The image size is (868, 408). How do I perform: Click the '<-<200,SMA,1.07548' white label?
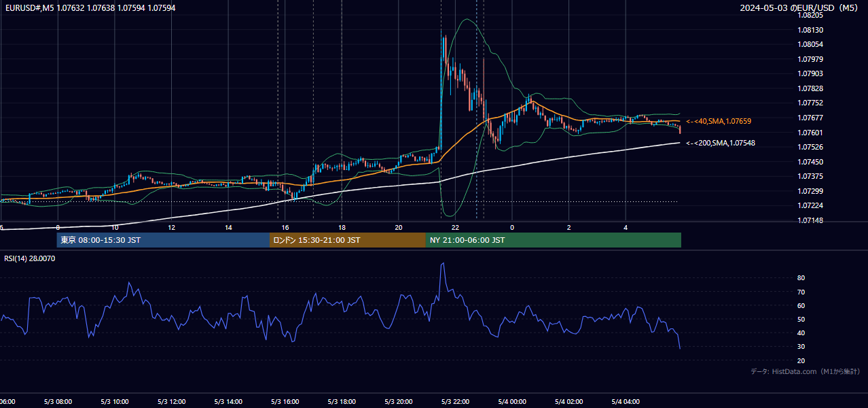(x=721, y=143)
